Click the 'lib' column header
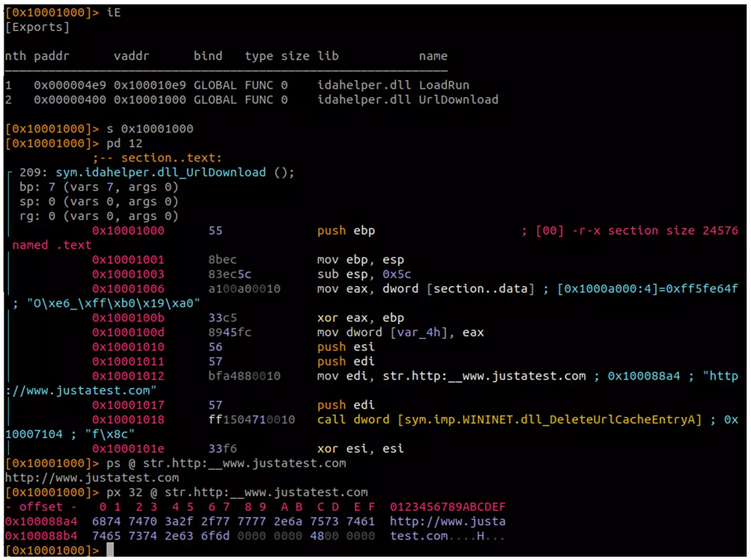Image resolution: width=751 pixels, height=560 pixels. (328, 56)
